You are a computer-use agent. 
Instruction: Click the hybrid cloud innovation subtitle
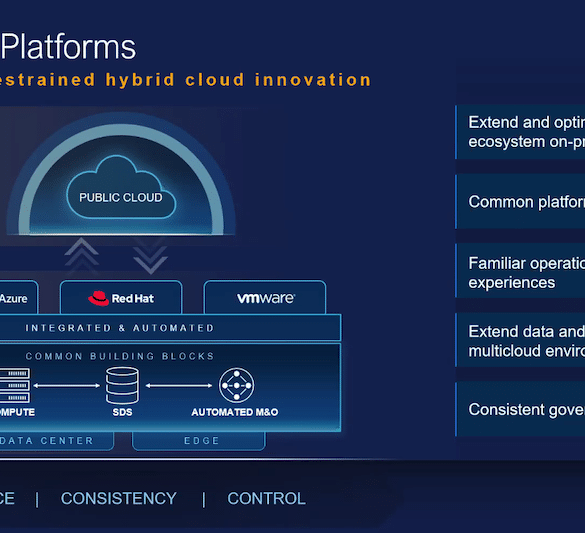(x=185, y=80)
